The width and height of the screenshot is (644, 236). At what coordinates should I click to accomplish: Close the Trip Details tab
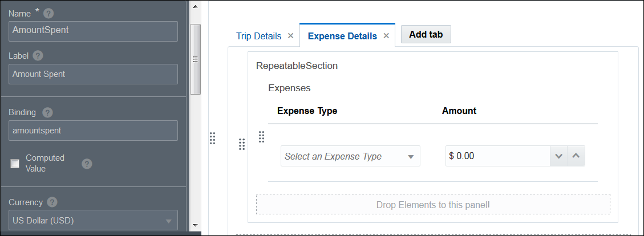(x=290, y=36)
